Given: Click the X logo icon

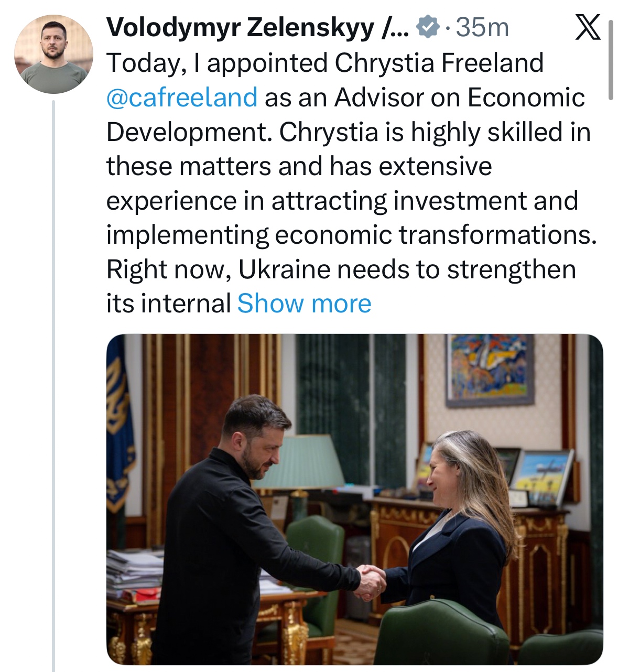Looking at the screenshot, I should pyautogui.click(x=587, y=28).
